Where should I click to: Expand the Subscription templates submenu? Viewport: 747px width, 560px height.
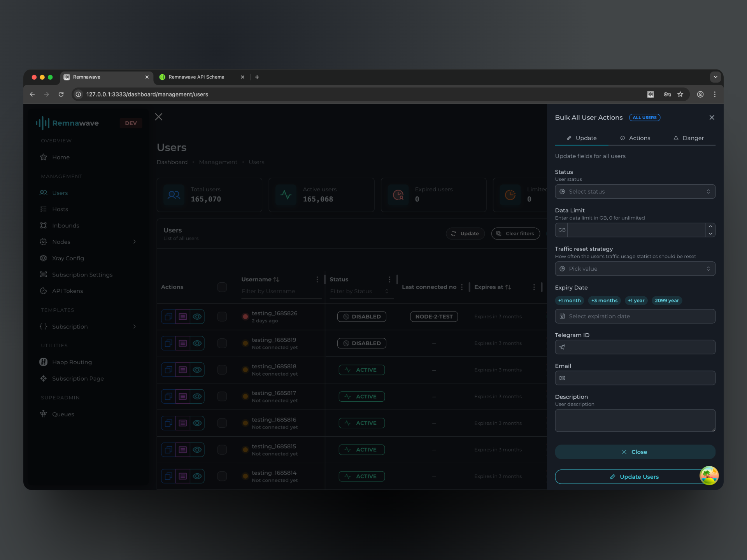(x=135, y=327)
